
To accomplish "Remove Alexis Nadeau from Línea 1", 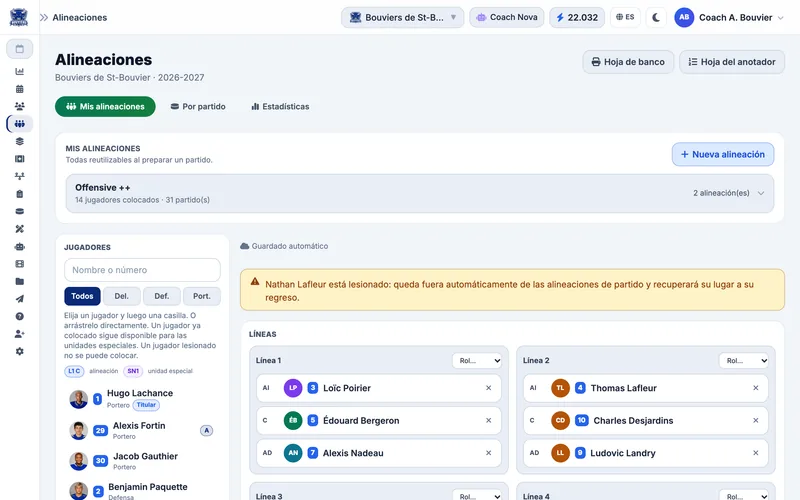I will coord(488,453).
